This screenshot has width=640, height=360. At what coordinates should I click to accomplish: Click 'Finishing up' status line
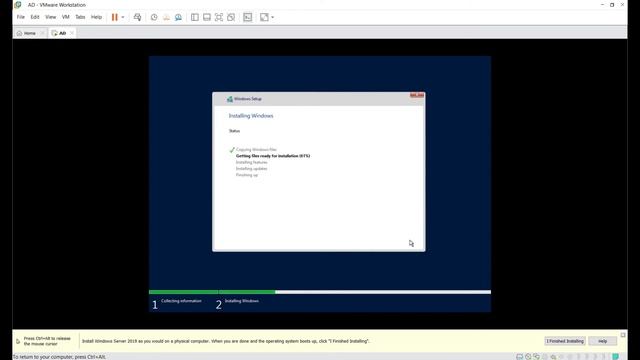point(247,175)
